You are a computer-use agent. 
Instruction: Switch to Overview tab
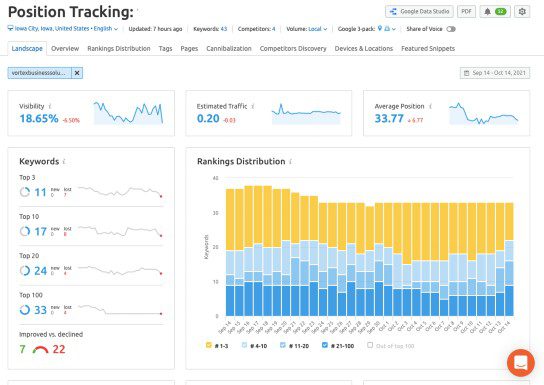tap(65, 49)
